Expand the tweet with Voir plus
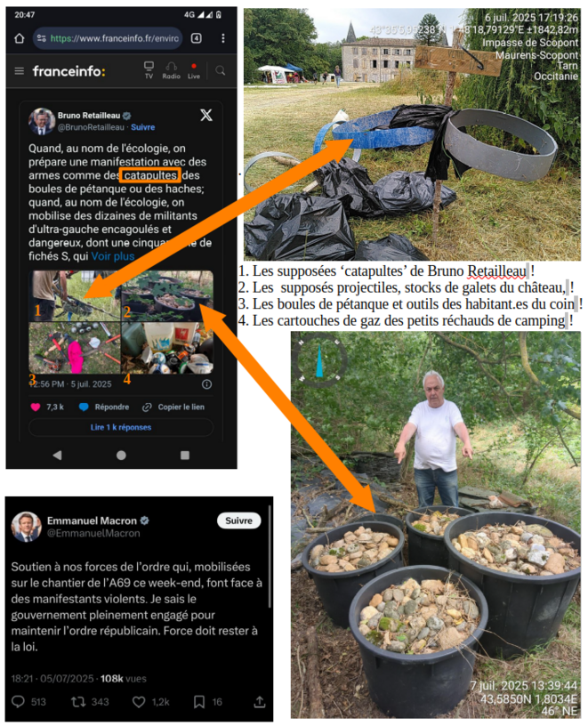This screenshot has width=588, height=726. (112, 256)
